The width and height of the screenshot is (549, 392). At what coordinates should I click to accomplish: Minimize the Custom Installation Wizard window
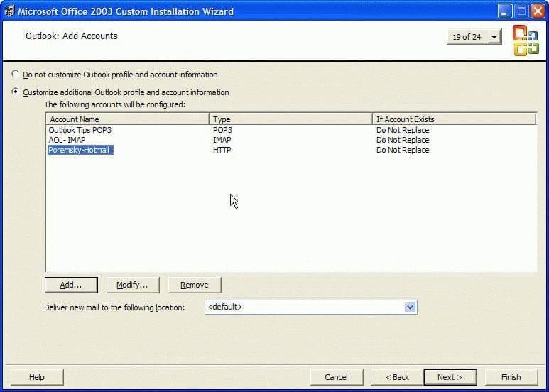click(504, 11)
